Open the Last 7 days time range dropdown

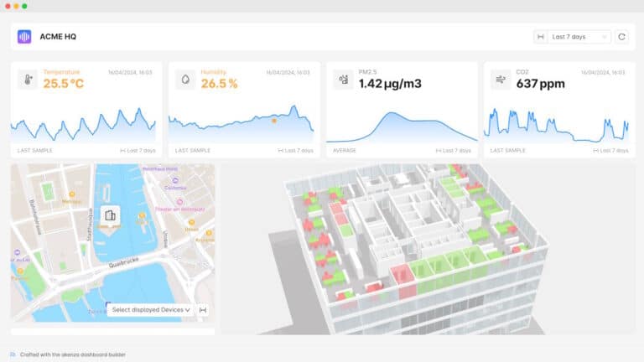click(x=579, y=37)
